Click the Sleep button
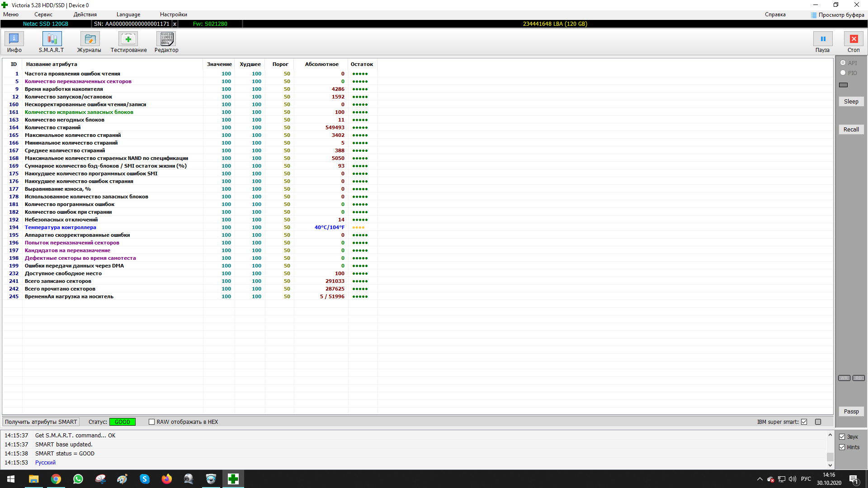This screenshot has width=868, height=488. click(851, 102)
